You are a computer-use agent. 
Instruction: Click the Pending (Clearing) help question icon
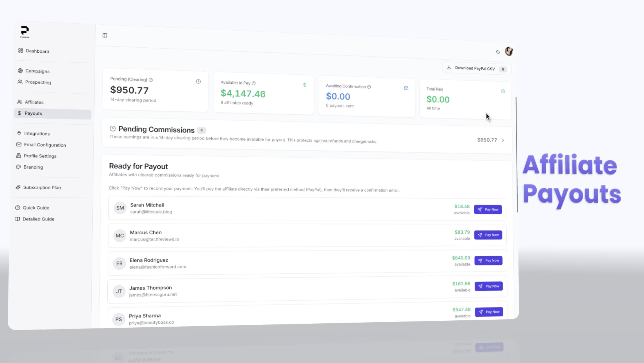(x=151, y=80)
